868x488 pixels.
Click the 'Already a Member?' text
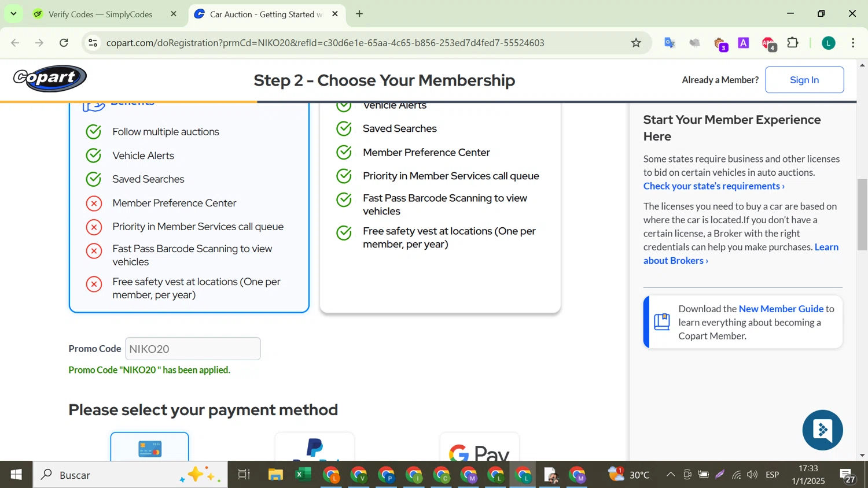click(720, 80)
